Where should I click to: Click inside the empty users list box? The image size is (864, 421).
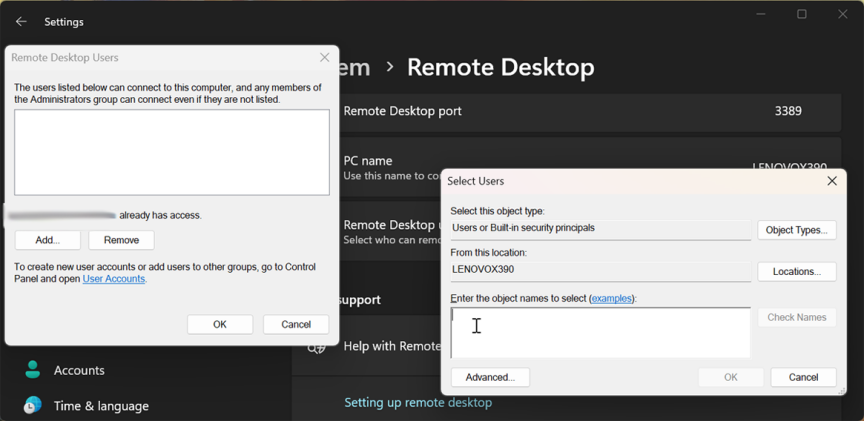[171, 152]
